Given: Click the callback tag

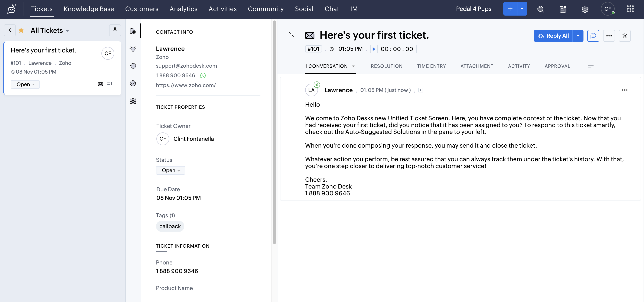Looking at the screenshot, I should [x=170, y=226].
